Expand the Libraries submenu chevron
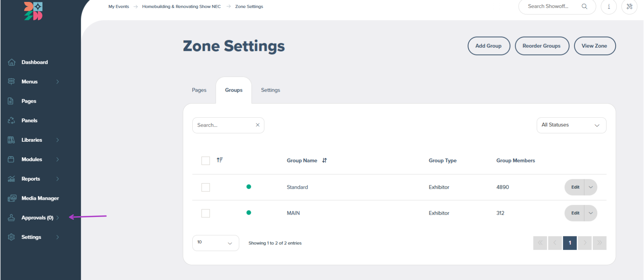644x280 pixels. pos(58,140)
